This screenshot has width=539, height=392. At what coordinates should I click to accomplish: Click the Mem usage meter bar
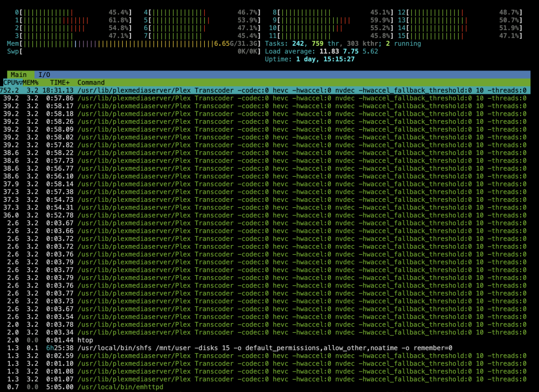tap(134, 44)
